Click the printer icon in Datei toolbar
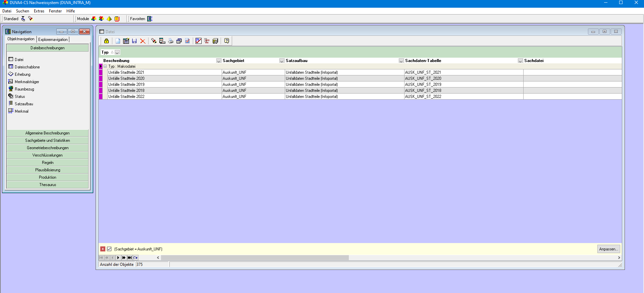The height and width of the screenshot is (293, 644). coord(171,41)
